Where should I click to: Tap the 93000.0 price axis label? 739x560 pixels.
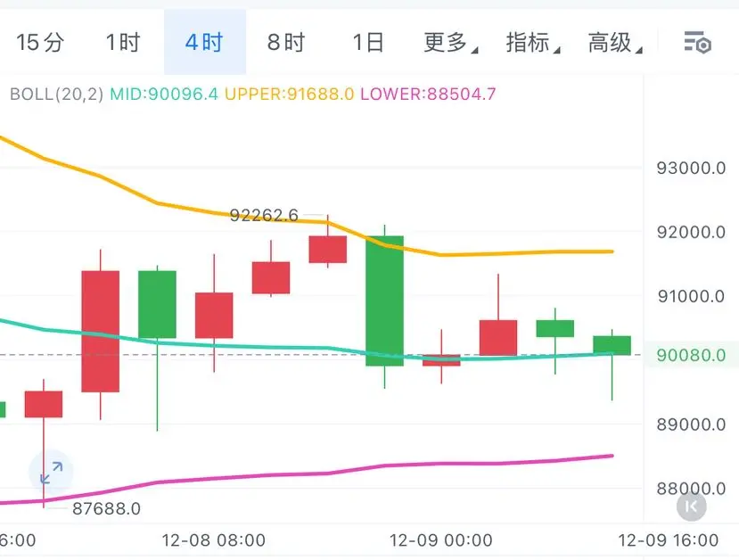[x=691, y=168]
